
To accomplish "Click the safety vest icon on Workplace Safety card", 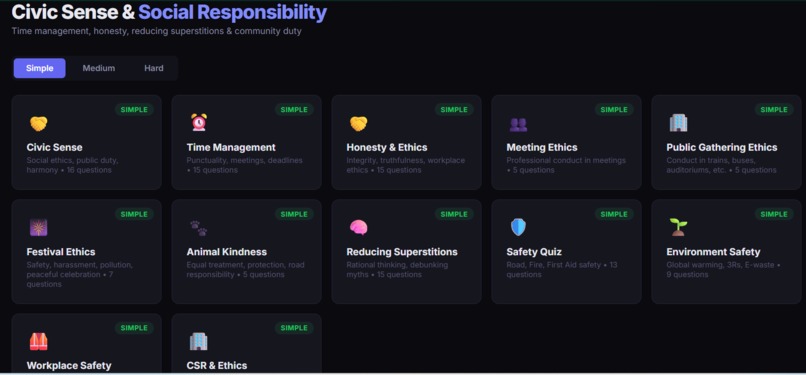I will pyautogui.click(x=39, y=342).
